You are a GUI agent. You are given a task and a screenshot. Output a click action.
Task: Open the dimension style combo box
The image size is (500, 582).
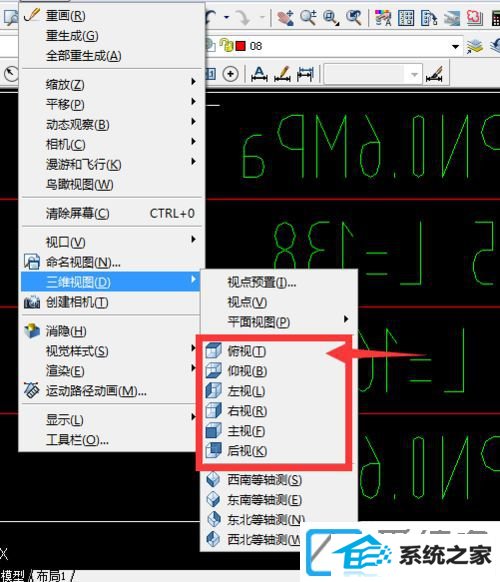[x=373, y=75]
